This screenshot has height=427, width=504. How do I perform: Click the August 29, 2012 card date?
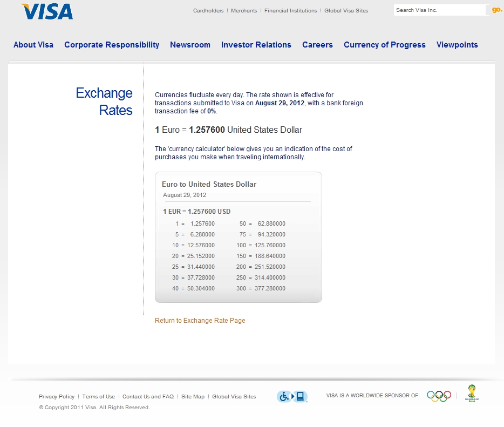pyautogui.click(x=185, y=195)
